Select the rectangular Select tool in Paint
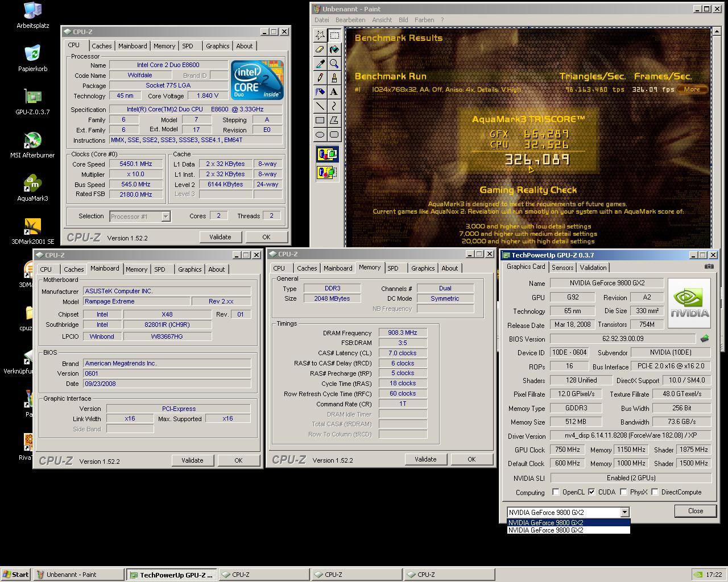 [334, 35]
